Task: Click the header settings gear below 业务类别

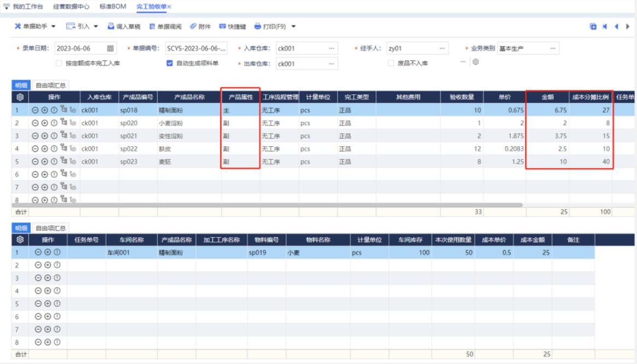Action: pos(475,62)
